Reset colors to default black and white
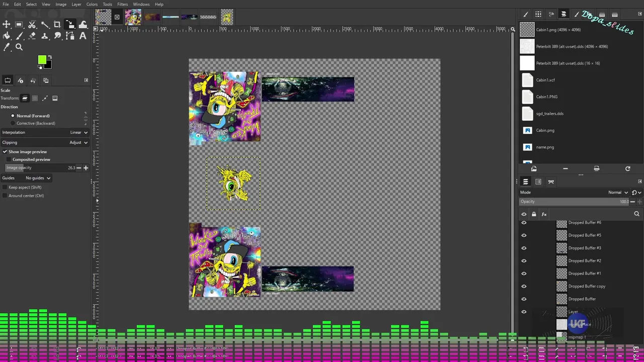Image resolution: width=644 pixels, height=362 pixels. point(40,66)
